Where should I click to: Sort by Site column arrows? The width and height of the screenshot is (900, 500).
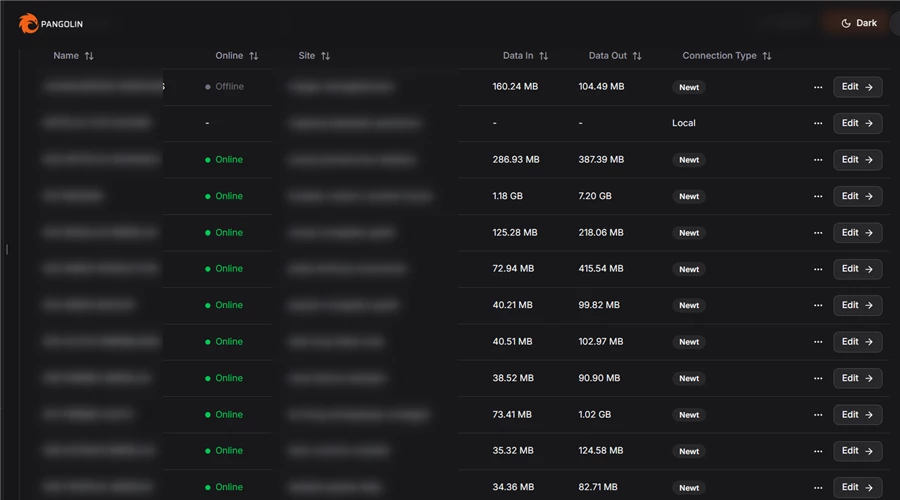point(325,56)
